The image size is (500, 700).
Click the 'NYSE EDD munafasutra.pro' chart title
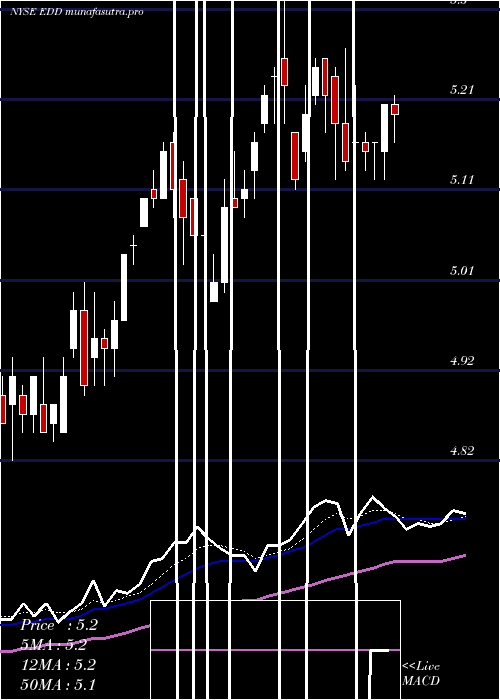click(x=77, y=12)
